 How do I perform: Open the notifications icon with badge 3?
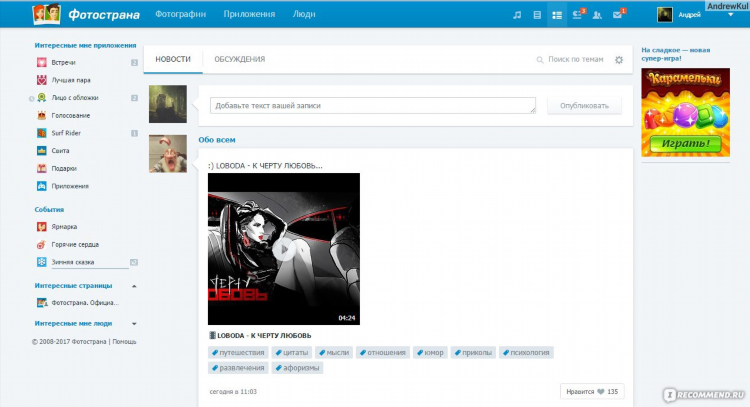click(577, 15)
